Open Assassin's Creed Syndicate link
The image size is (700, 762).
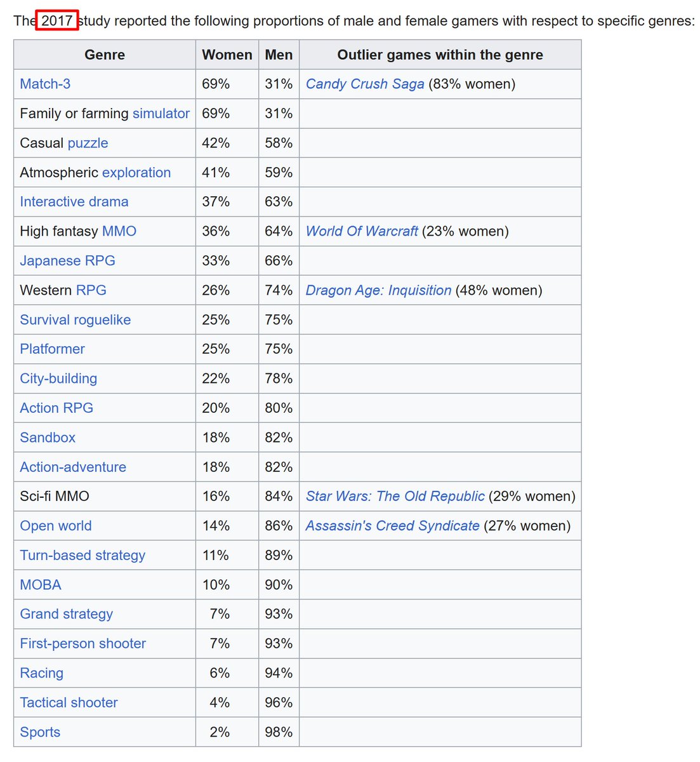coord(393,526)
